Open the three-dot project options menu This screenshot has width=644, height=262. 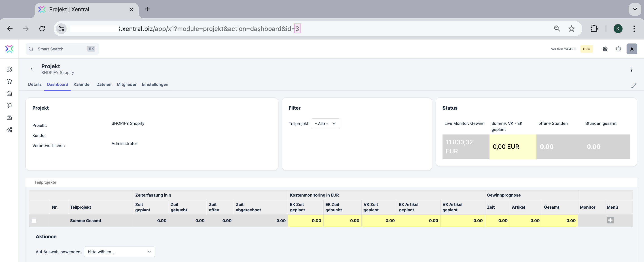631,69
